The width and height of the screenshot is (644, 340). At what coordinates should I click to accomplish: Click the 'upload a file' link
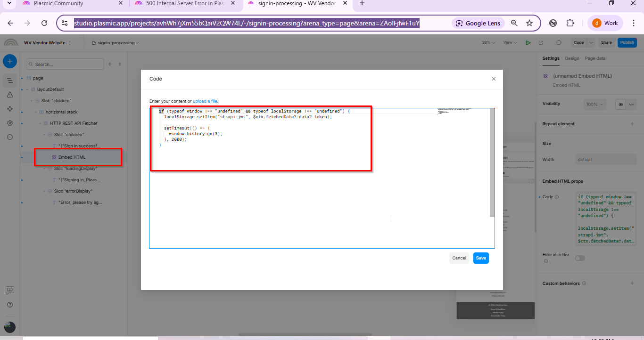coord(205,101)
